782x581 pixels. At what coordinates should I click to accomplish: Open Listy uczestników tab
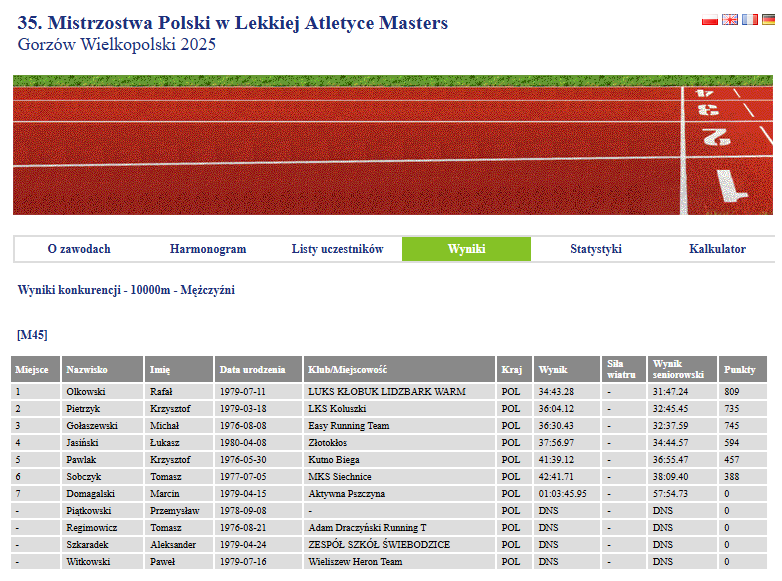[x=337, y=249]
